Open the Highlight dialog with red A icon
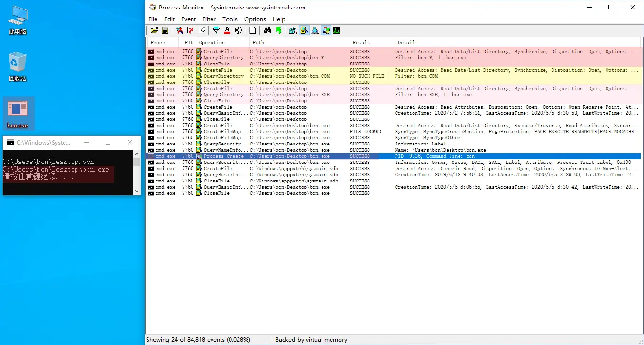The height and width of the screenshot is (345, 644). pyautogui.click(x=227, y=30)
